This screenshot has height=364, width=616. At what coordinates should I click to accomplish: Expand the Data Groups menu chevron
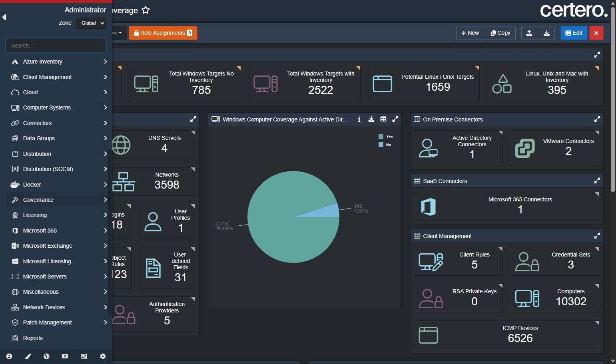coord(105,138)
